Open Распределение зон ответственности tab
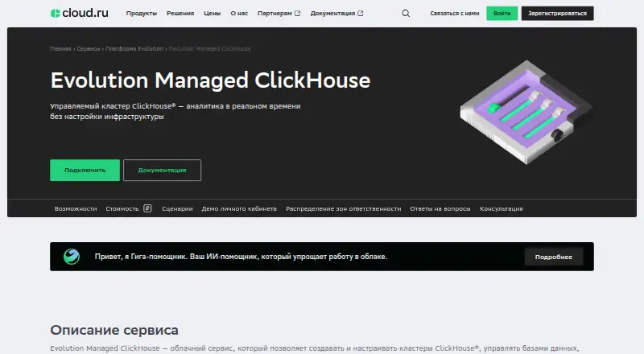The height and width of the screenshot is (354, 644). 344,208
